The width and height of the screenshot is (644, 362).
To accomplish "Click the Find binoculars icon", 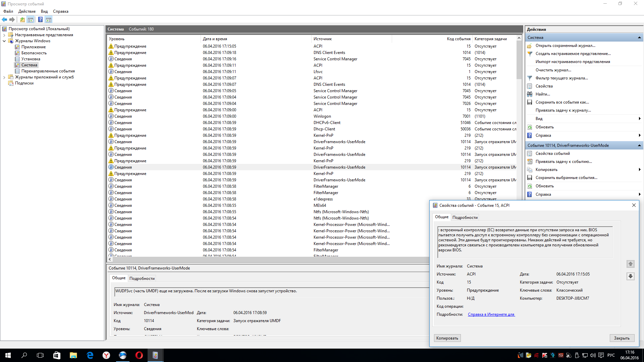I will 530,94.
